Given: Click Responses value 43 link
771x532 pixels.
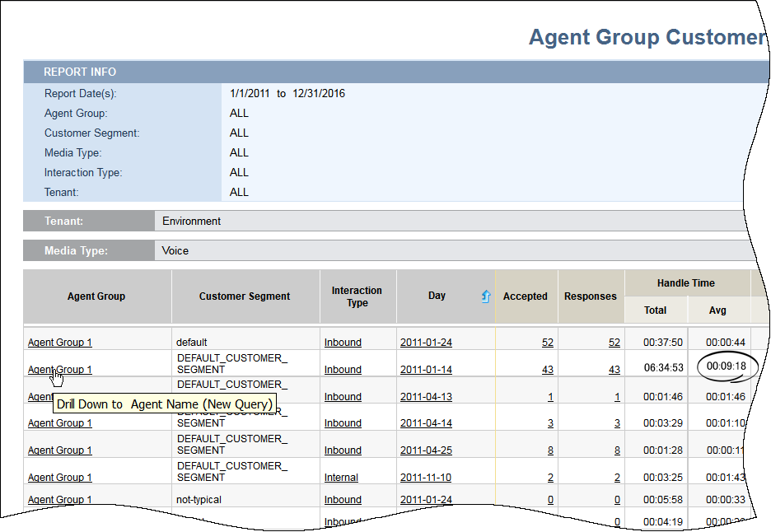Looking at the screenshot, I should pos(614,370).
